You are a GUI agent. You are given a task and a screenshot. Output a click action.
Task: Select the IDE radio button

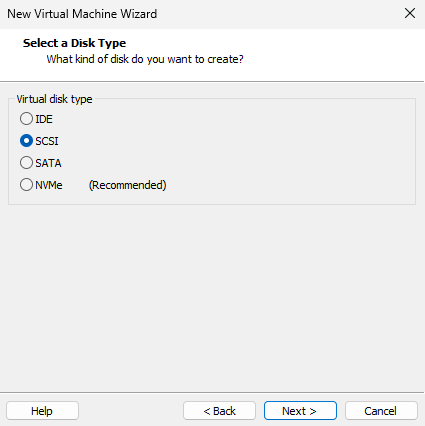point(26,119)
